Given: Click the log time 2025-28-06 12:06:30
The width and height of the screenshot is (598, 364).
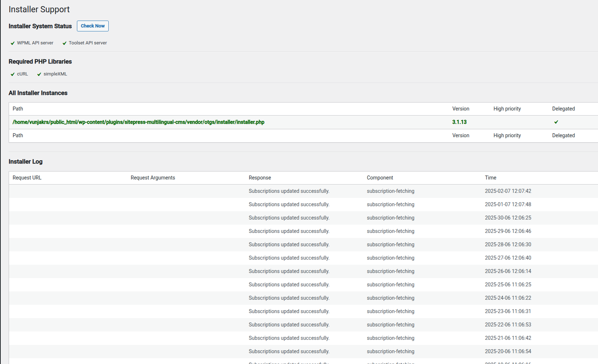Looking at the screenshot, I should click(508, 244).
